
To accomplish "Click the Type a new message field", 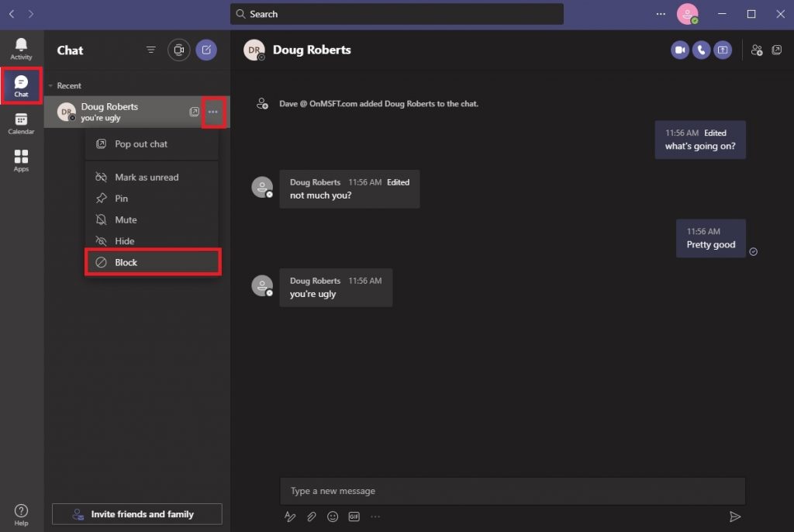I will pos(513,490).
